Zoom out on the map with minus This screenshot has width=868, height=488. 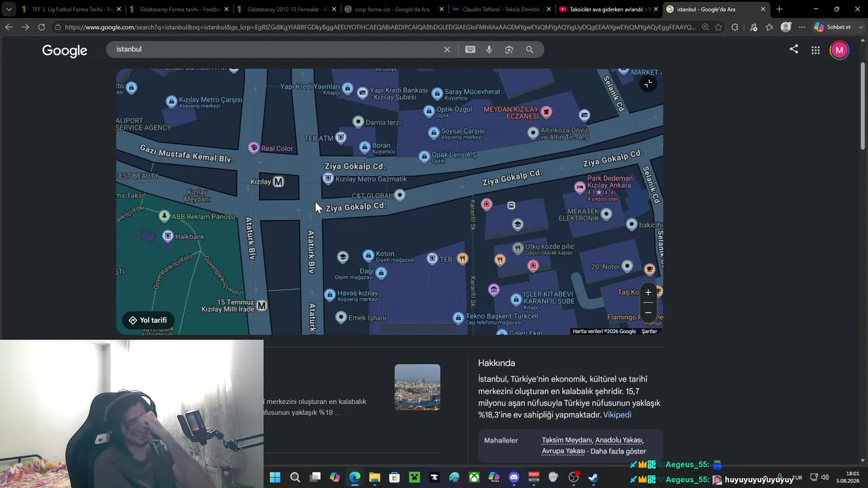(x=648, y=312)
